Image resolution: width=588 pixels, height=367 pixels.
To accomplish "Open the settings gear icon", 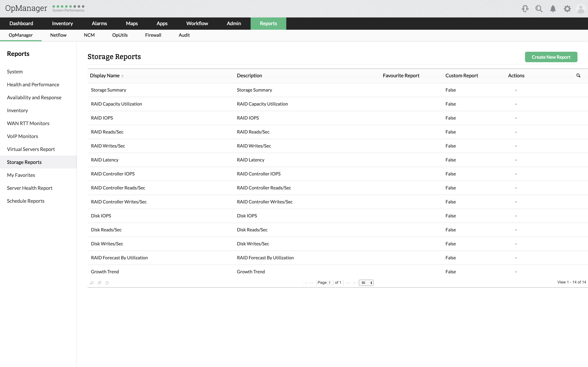I will click(567, 9).
